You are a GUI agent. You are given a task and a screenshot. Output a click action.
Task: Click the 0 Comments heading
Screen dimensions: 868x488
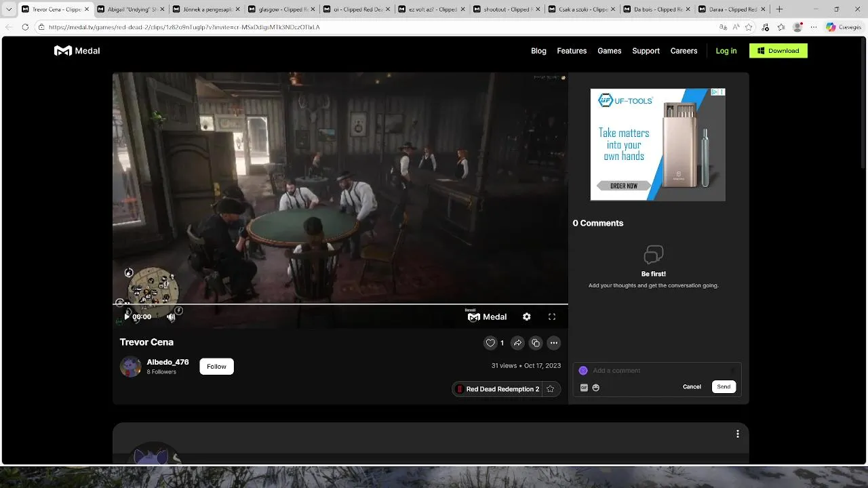[x=597, y=223]
